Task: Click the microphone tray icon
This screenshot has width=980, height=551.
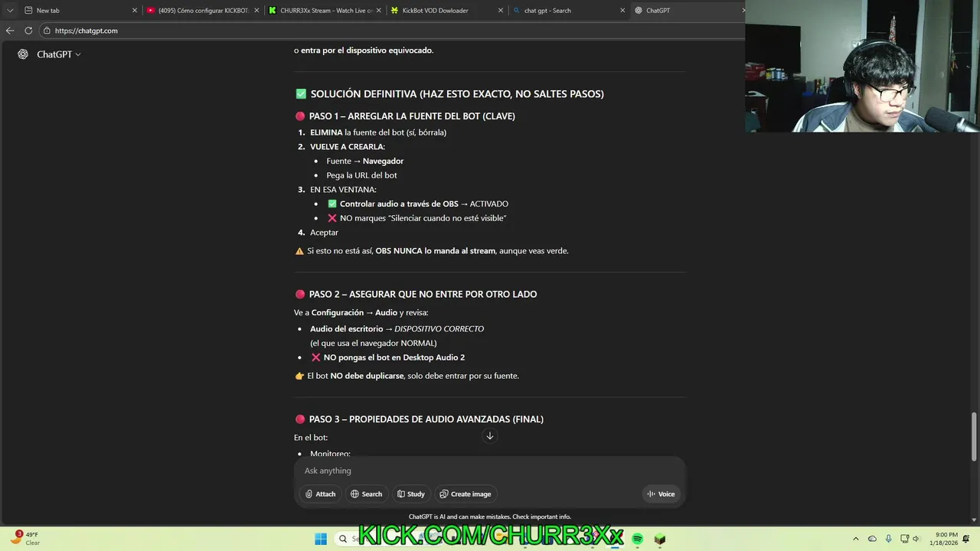Action: [889, 539]
